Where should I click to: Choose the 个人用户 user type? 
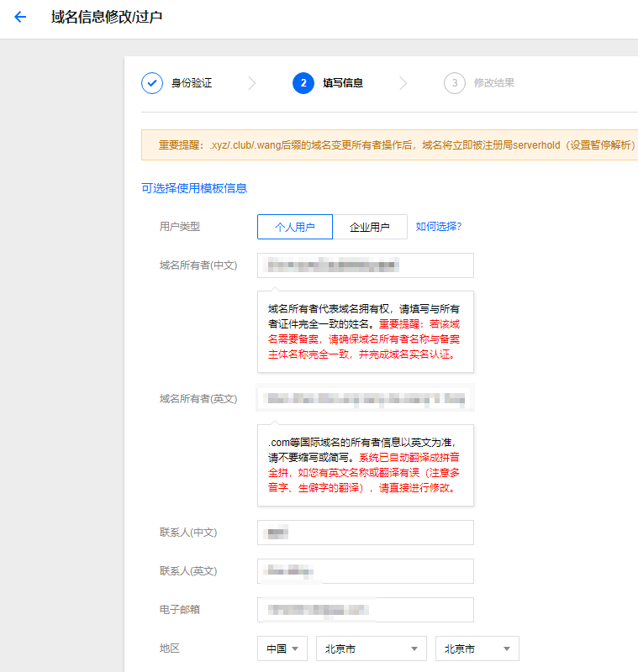click(295, 227)
